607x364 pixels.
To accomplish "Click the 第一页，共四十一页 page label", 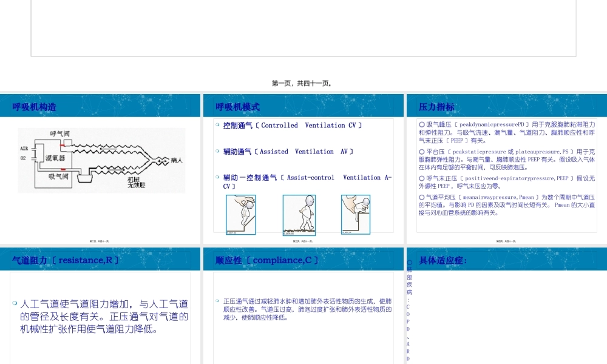I will tap(302, 83).
